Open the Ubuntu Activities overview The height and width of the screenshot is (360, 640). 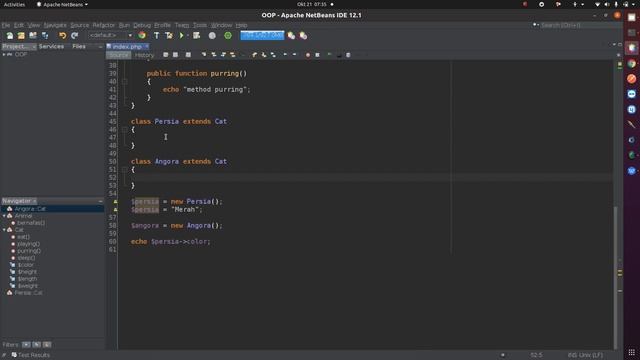point(14,4)
